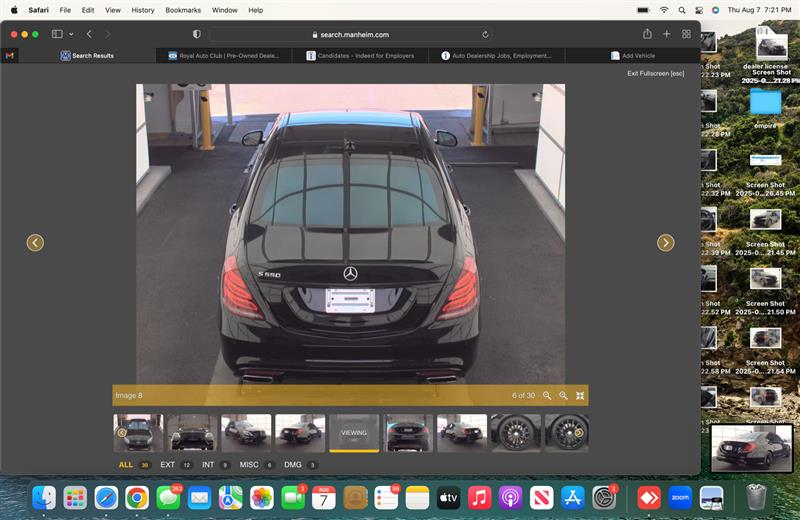Open Photos app in the Dock

pyautogui.click(x=262, y=498)
